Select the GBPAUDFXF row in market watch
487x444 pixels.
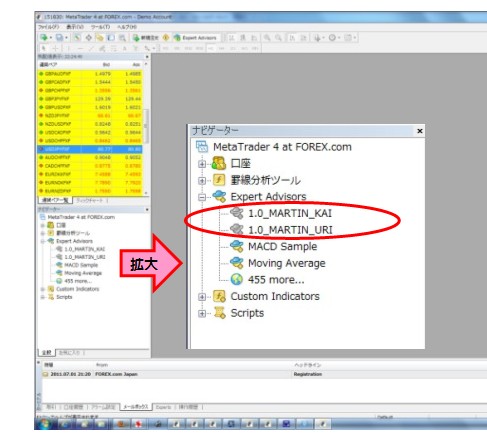tap(90, 74)
